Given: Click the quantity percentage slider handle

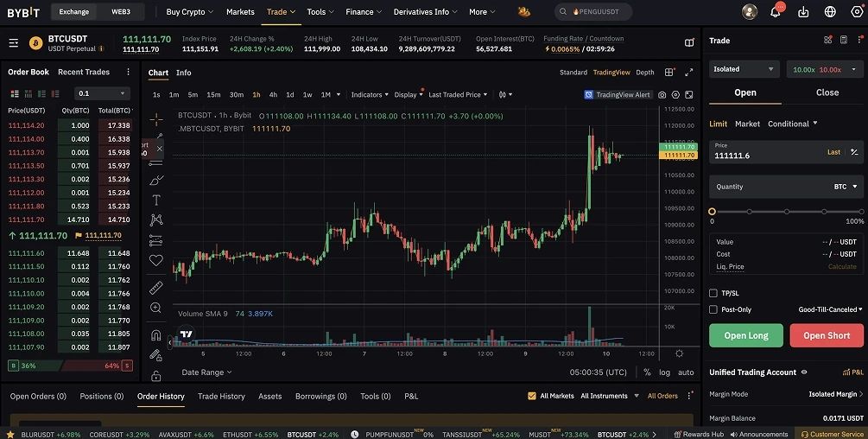Looking at the screenshot, I should [x=712, y=211].
